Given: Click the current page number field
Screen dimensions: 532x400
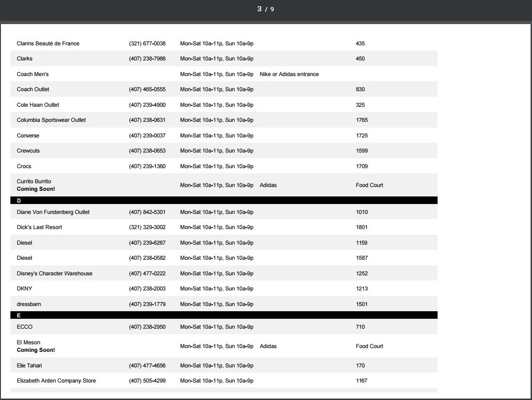Looking at the screenshot, I should click(x=259, y=9).
